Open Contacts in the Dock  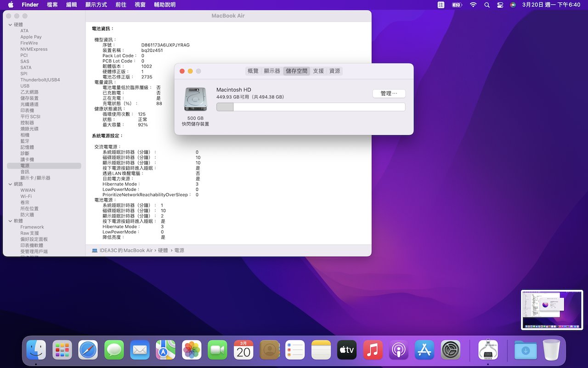pyautogui.click(x=269, y=350)
